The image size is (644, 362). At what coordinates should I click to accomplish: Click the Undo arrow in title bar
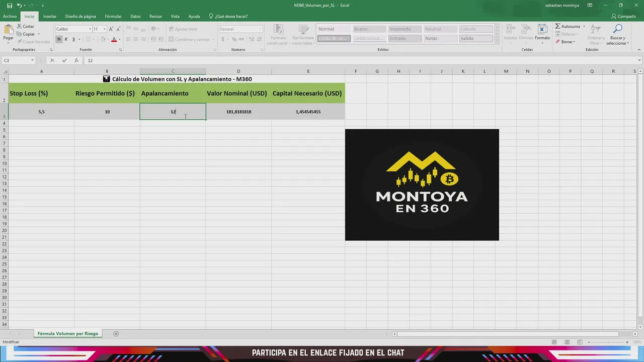point(19,6)
